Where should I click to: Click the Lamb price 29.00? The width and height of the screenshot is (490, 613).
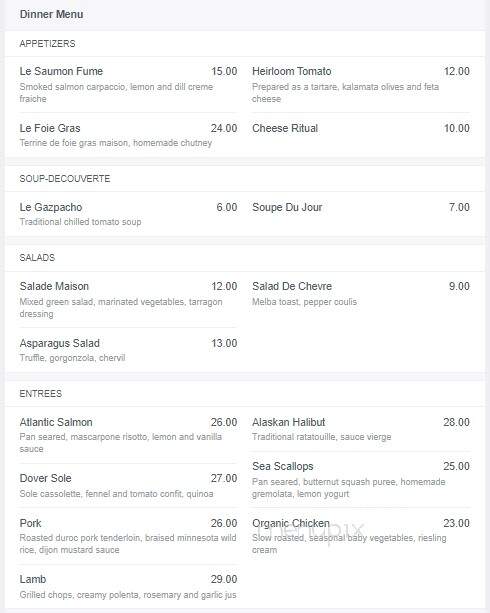coord(224,579)
